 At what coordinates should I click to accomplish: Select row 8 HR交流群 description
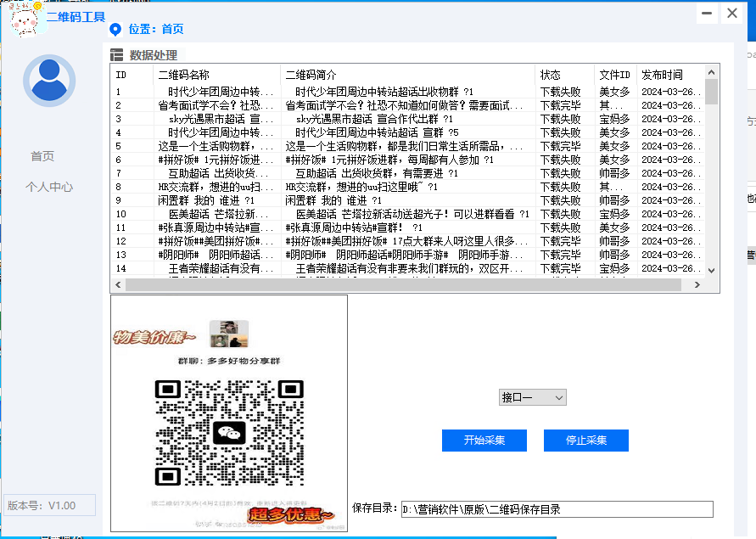[x=361, y=187]
